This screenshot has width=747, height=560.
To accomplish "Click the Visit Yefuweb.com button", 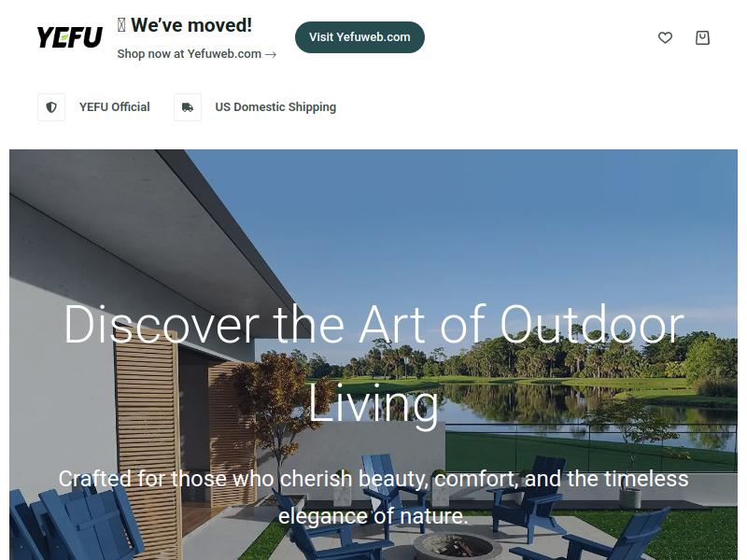I will click(x=359, y=37).
